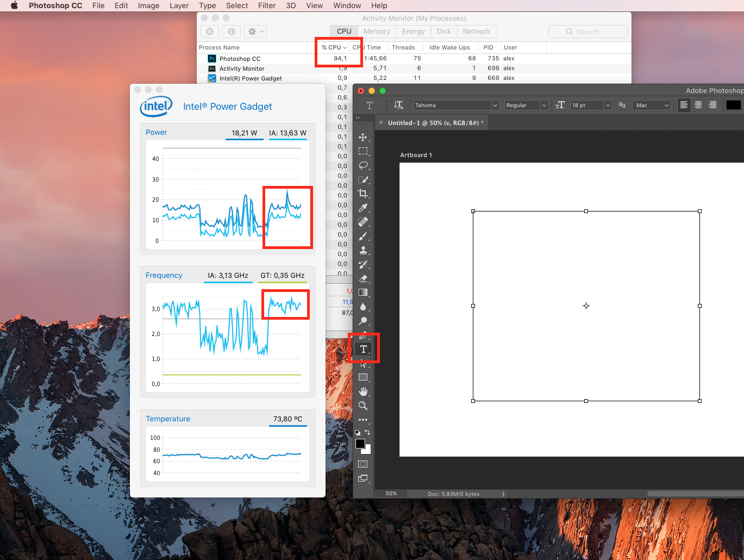Select the History Brush tool
The height and width of the screenshot is (560, 744).
point(363,264)
